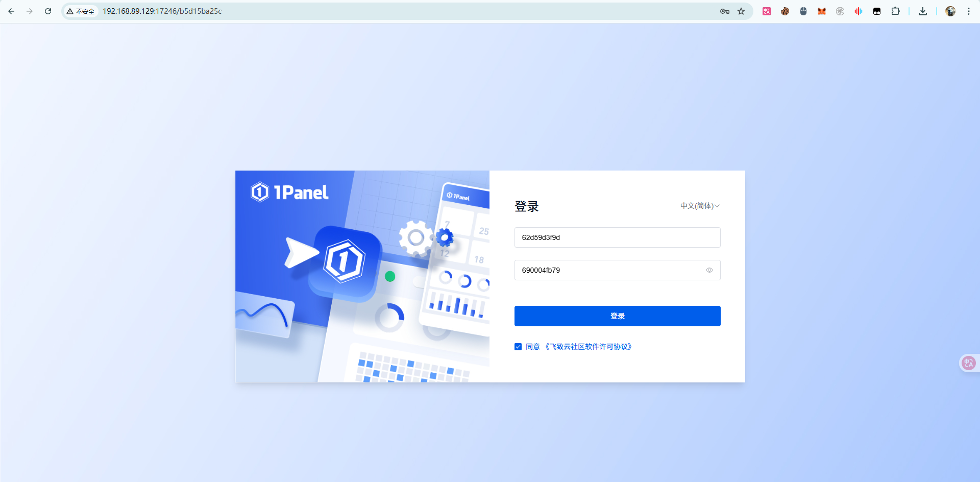This screenshot has width=980, height=482.
Task: Open the red sound-wave extension
Action: (x=859, y=11)
